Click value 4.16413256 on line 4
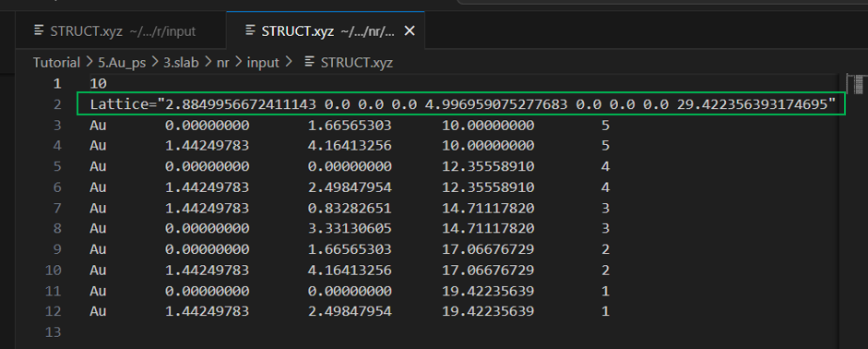The height and width of the screenshot is (349, 868). click(x=350, y=146)
